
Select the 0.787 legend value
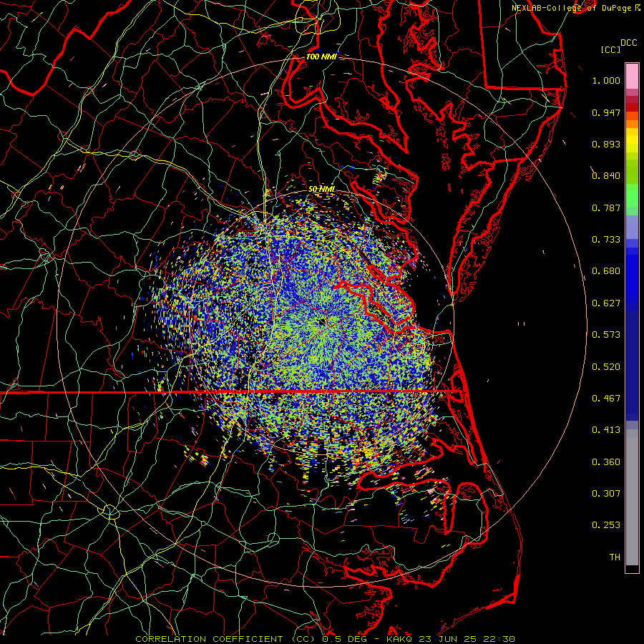tap(606, 208)
